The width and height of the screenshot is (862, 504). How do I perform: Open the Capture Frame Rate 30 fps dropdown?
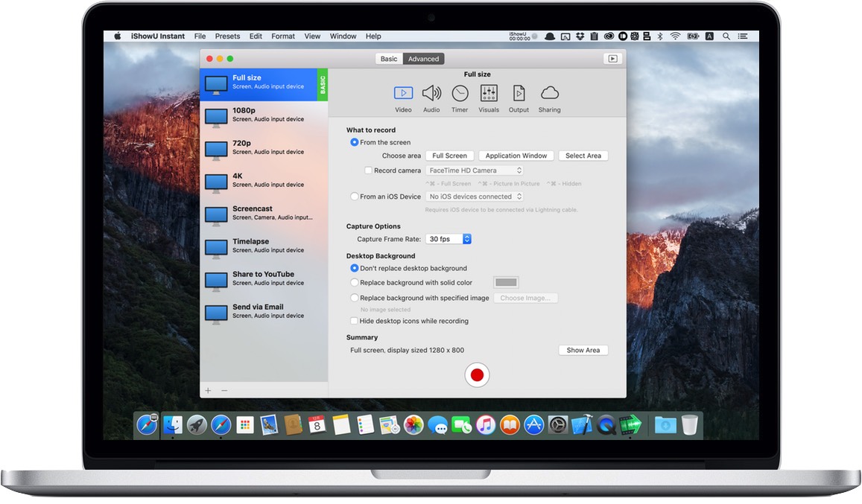point(449,239)
